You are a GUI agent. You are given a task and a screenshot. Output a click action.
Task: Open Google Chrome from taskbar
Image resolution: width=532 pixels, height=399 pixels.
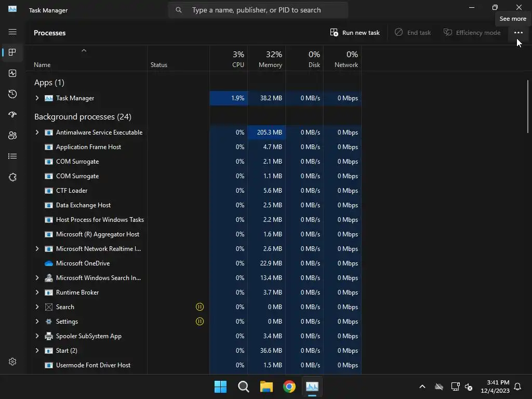coord(289,387)
